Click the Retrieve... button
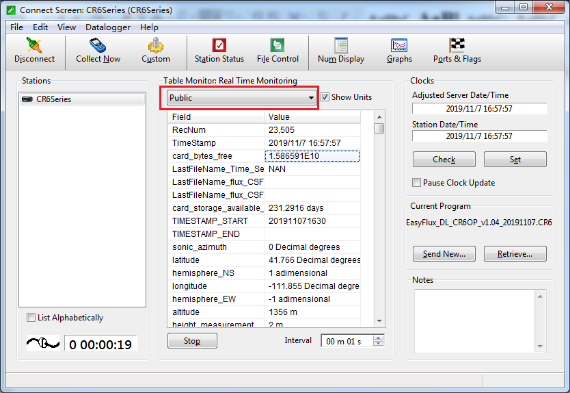Image resolution: width=570 pixels, height=393 pixels. (x=515, y=254)
